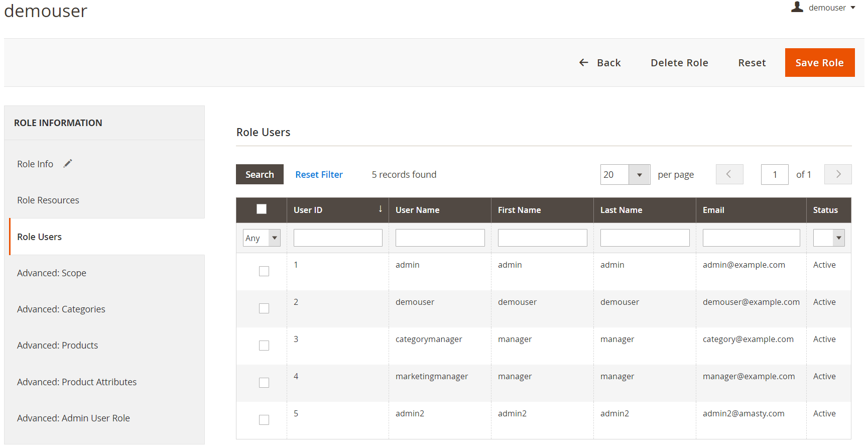Switch to the Role Resources tab

click(x=48, y=200)
